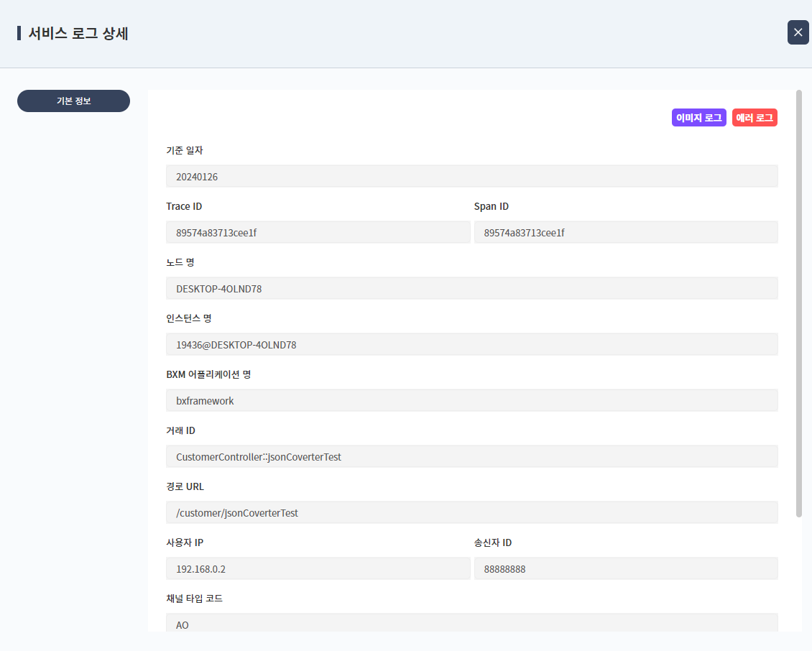Viewport: 812px width, 651px height.
Task: Close the 서비스 로그 상세 dialog
Action: point(797,32)
